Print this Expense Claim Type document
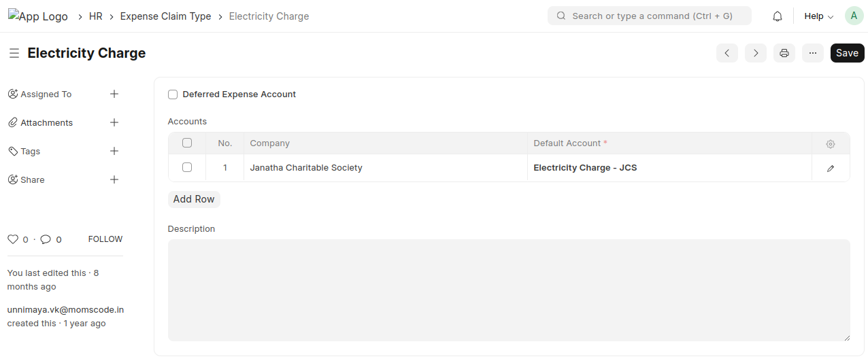The image size is (868, 363). pyautogui.click(x=784, y=53)
